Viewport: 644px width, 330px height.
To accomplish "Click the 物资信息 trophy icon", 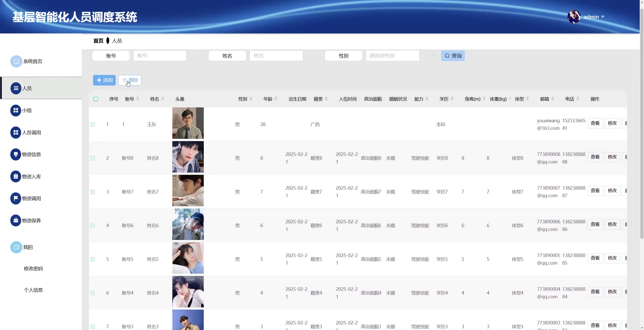I will (x=16, y=154).
